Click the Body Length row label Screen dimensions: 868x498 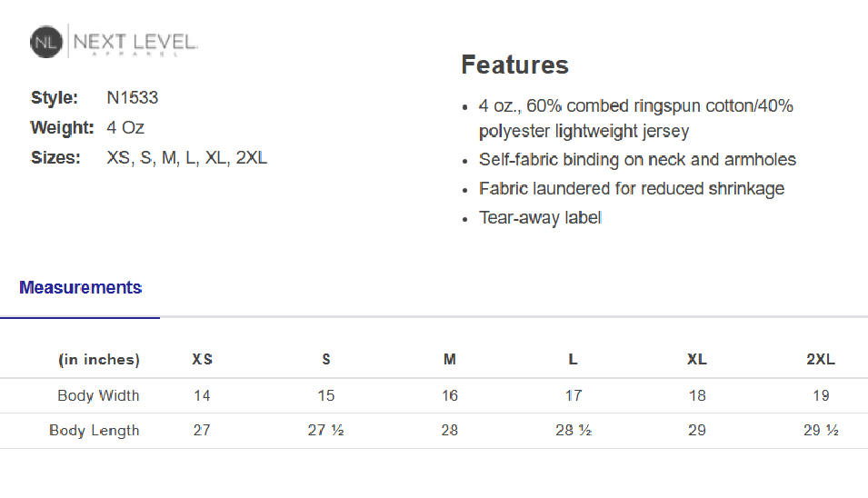point(95,430)
